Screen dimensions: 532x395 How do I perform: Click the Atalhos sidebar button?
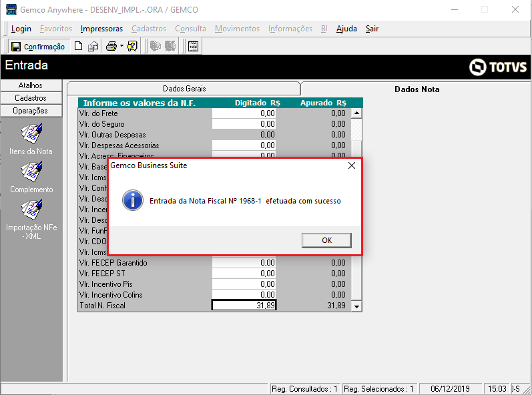click(31, 85)
